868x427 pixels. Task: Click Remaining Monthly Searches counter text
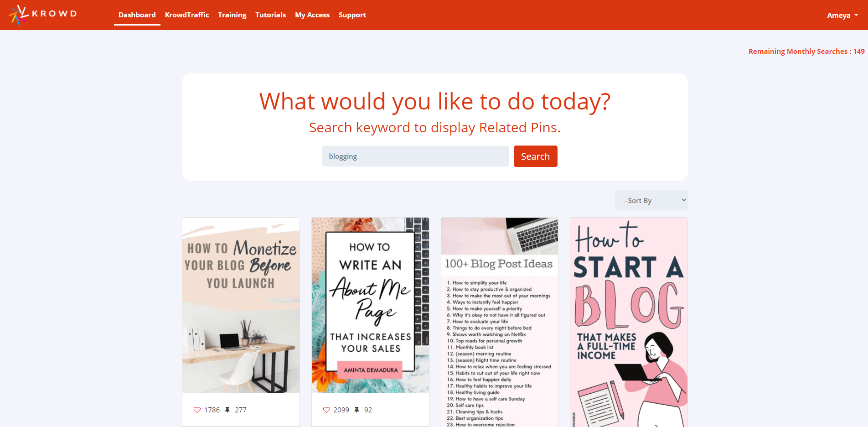click(806, 52)
